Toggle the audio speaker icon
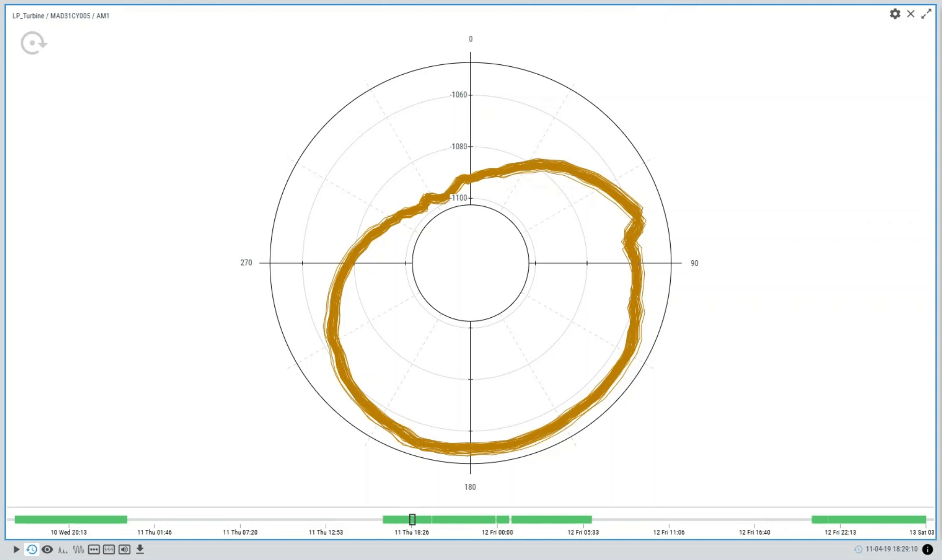The height and width of the screenshot is (560, 942). click(124, 549)
